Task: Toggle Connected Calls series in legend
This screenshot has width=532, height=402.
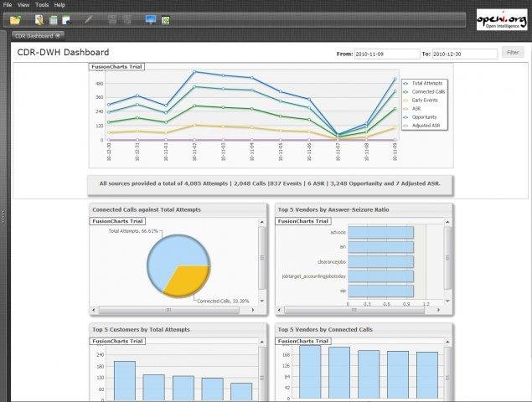Action: click(424, 91)
